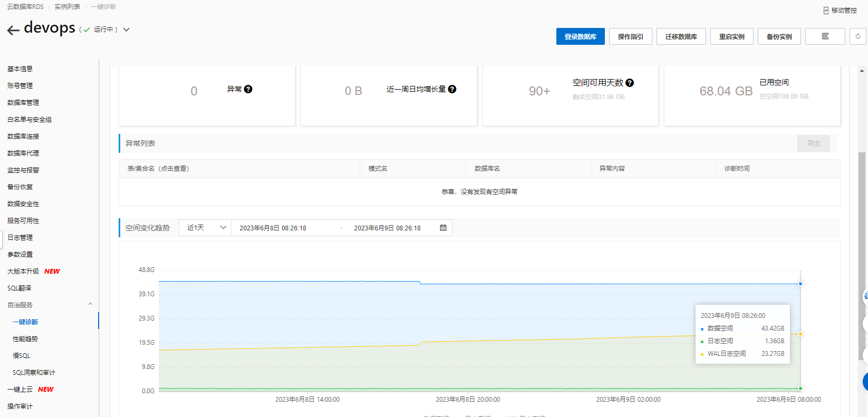868x417 pixels.
Task: Open 白名单与安全组 in sidebar
Action: tap(30, 120)
